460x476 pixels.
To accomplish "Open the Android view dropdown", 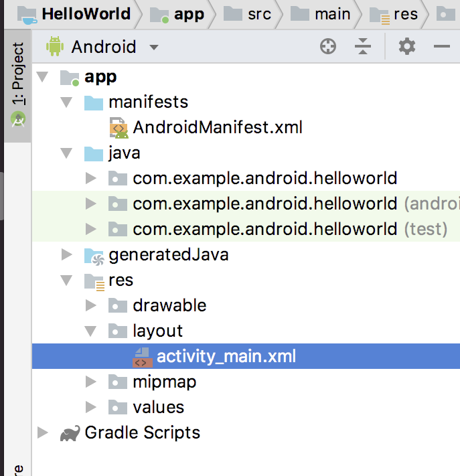I will point(154,48).
